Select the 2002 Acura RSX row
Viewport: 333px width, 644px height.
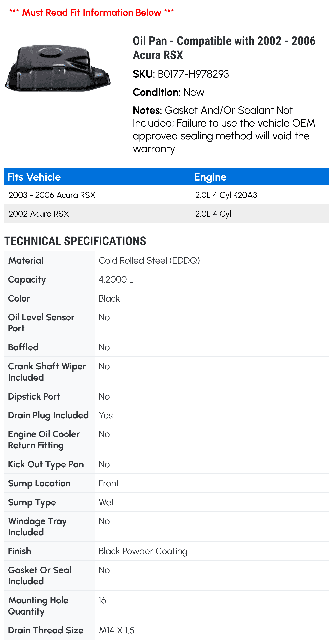point(166,214)
